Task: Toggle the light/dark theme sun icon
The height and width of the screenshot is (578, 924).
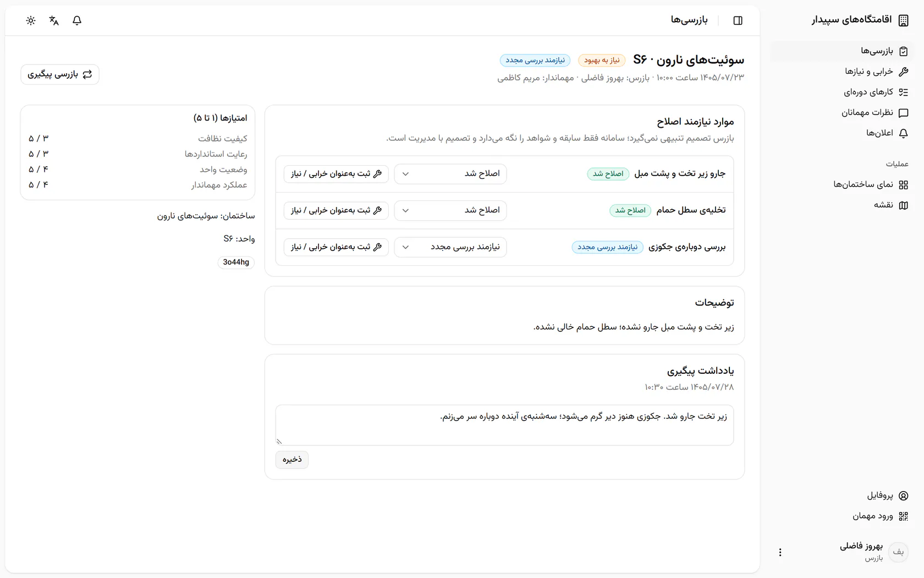Action: (x=31, y=20)
